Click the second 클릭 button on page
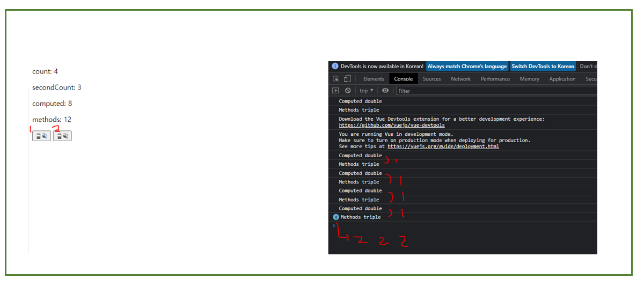This screenshot has width=644, height=286. point(62,136)
